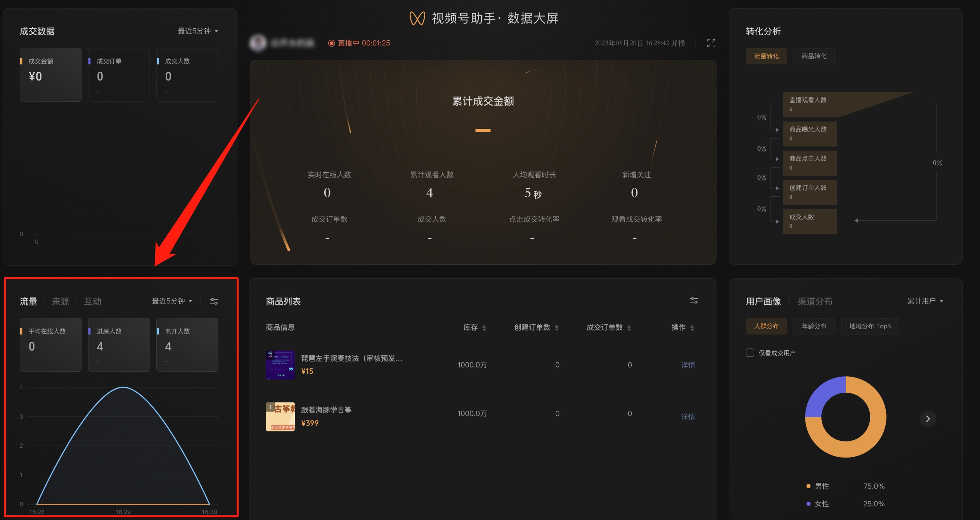Image resolution: width=980 pixels, height=520 pixels.
Task: Sort by 成交订单数 column arrows
Action: 629,328
